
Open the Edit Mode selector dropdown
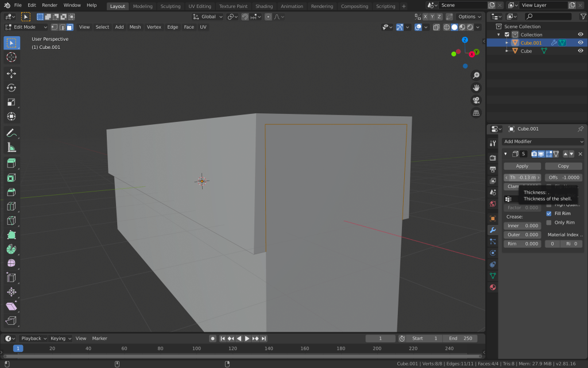coord(26,27)
